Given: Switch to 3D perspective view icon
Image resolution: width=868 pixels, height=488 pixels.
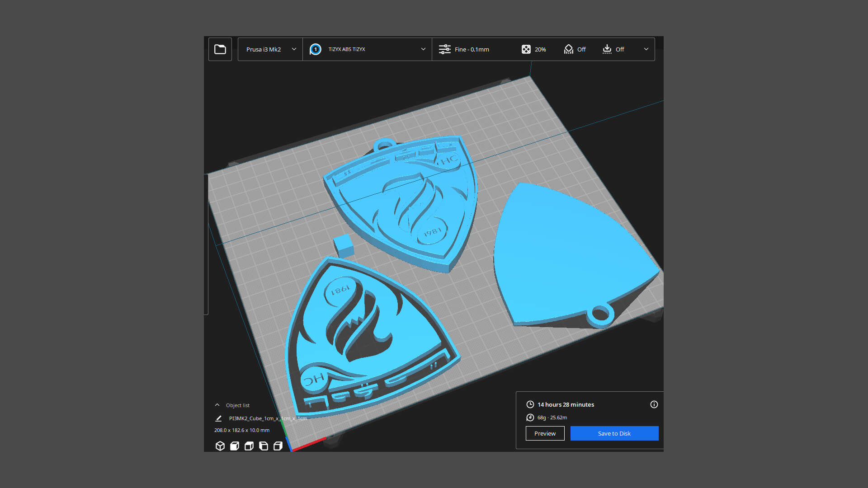Looking at the screenshot, I should click(220, 446).
